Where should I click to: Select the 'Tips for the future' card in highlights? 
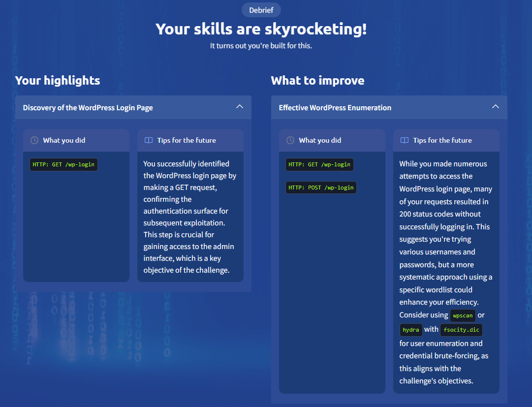point(190,207)
